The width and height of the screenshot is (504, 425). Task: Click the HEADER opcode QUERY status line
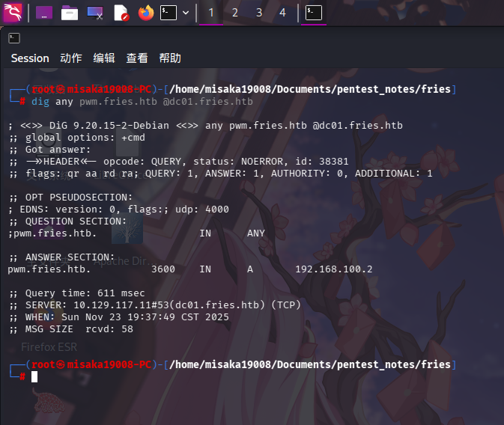click(179, 162)
